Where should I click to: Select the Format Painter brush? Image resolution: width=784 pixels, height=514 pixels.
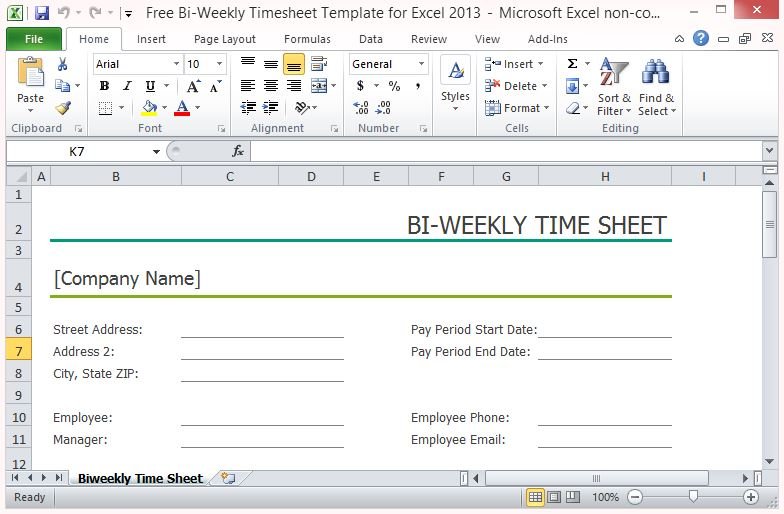click(x=62, y=108)
